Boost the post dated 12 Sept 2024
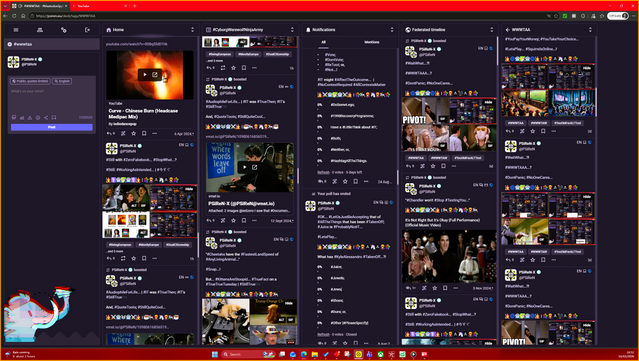The image size is (639, 361). point(223,220)
